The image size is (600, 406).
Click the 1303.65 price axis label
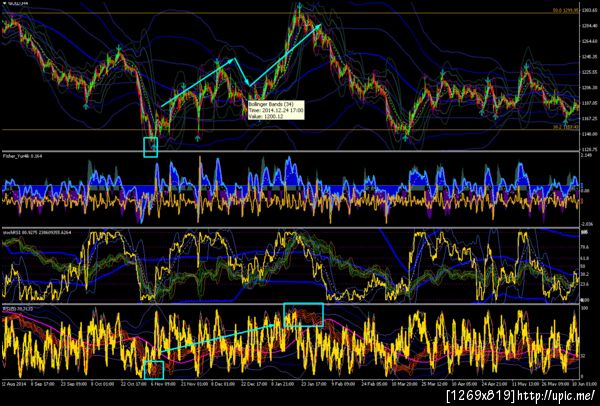point(589,10)
